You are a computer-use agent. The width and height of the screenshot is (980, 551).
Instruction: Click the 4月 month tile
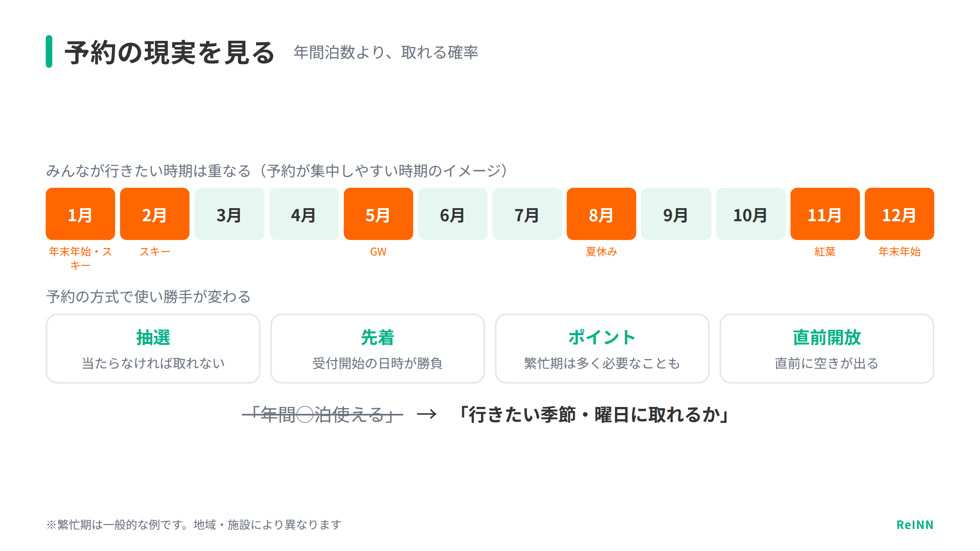pyautogui.click(x=304, y=214)
